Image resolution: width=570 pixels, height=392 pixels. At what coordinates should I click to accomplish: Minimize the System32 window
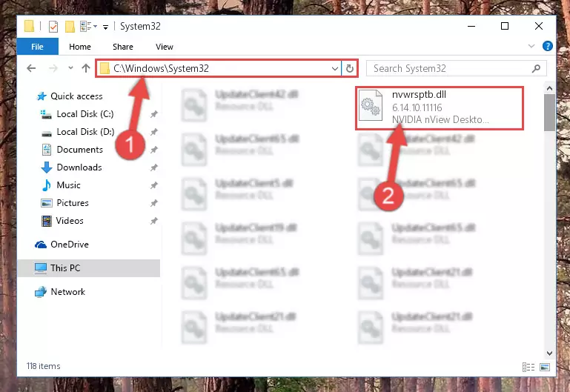pos(471,26)
